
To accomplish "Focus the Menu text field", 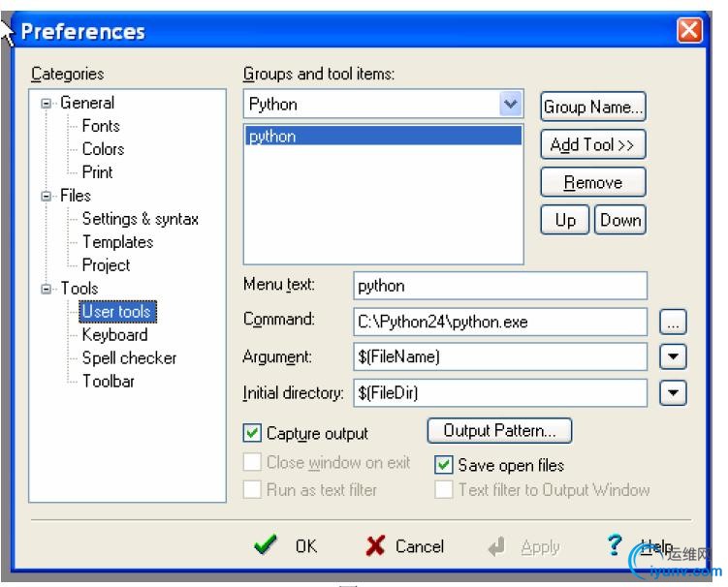I will tap(500, 286).
